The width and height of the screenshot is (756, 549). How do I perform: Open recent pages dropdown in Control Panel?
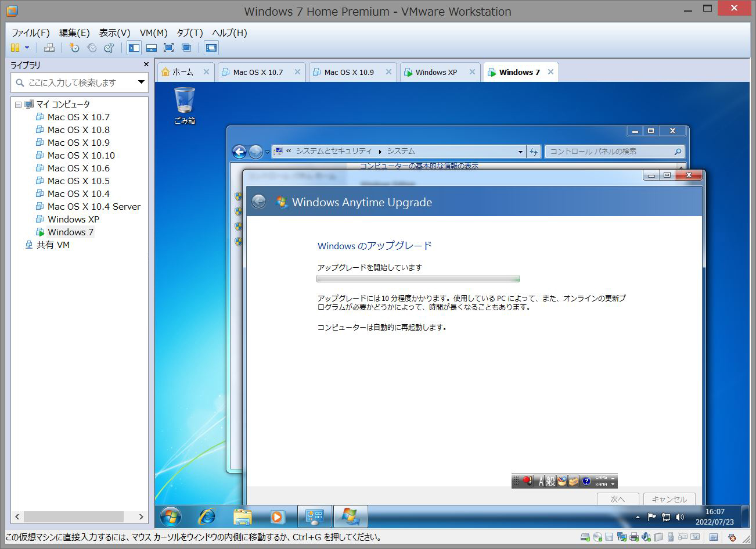tap(267, 152)
